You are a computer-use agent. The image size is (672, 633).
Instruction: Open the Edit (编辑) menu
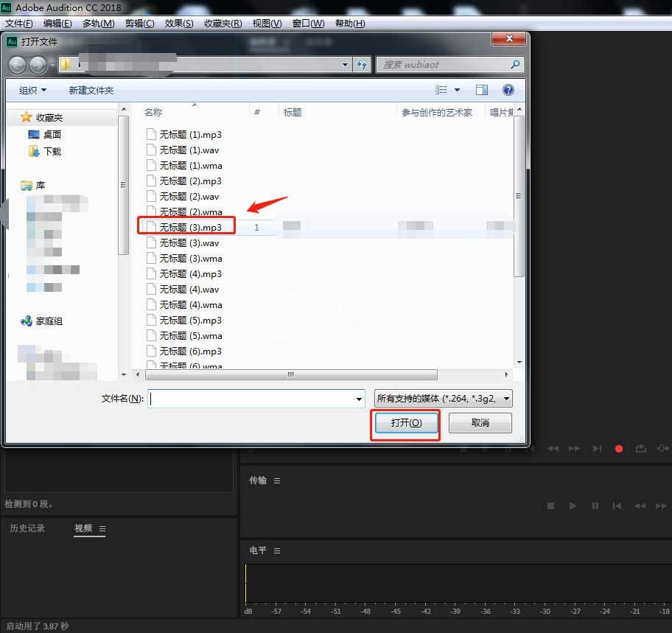(x=57, y=23)
